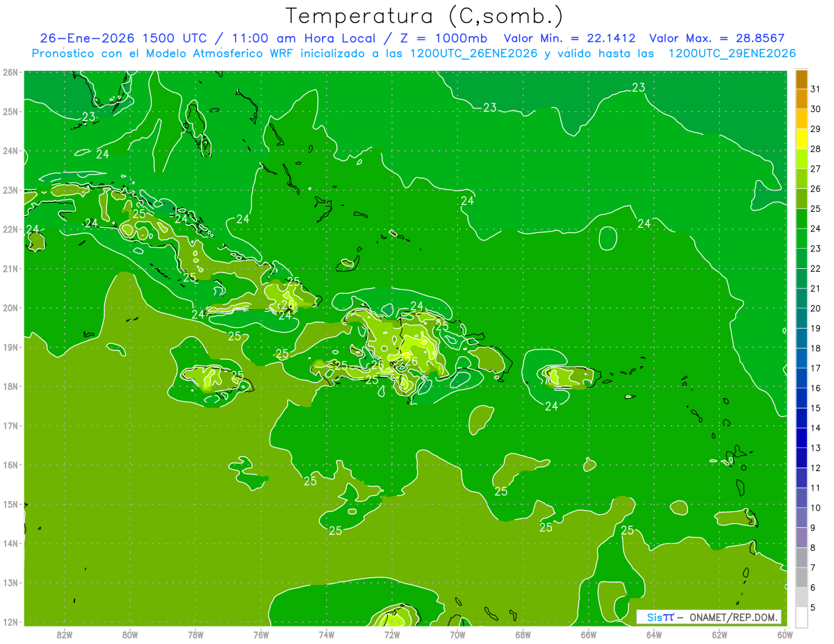This screenshot has height=644, width=834.
Task: Click the 64W longitude axis label
Action: [654, 634]
